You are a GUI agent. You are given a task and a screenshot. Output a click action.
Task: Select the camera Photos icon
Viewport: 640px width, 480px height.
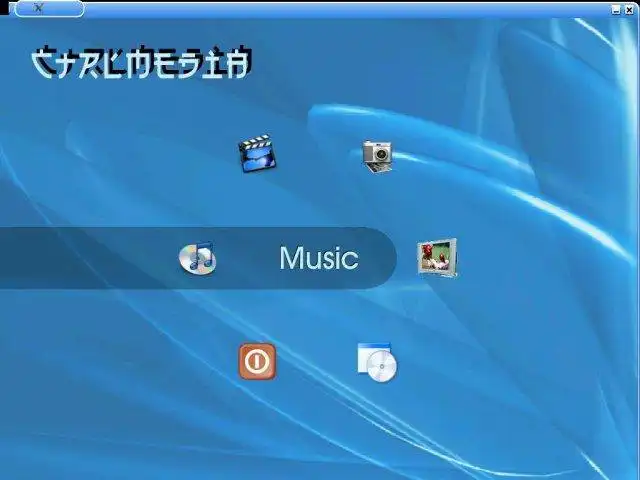pyautogui.click(x=378, y=157)
